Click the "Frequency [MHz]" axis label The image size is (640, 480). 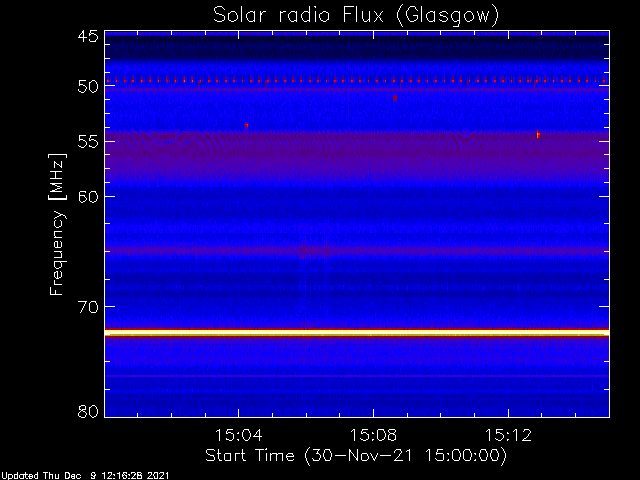[x=57, y=224]
